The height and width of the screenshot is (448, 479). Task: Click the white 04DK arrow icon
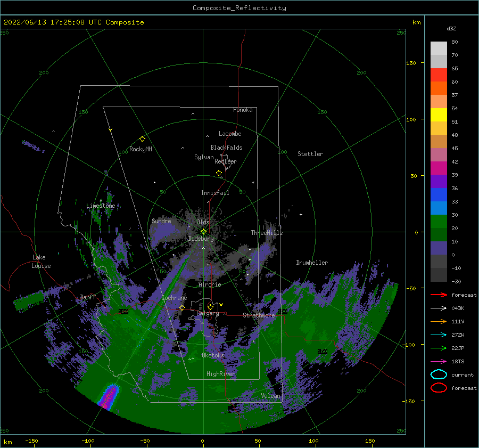pyautogui.click(x=439, y=308)
